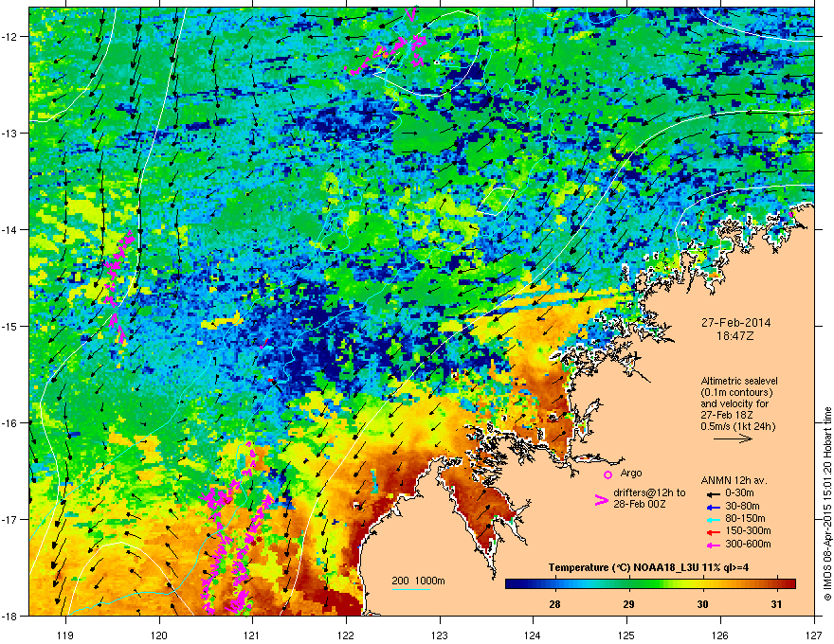Click latitude axis label -13
Image resolution: width=834 pixels, height=644 pixels.
10,133
